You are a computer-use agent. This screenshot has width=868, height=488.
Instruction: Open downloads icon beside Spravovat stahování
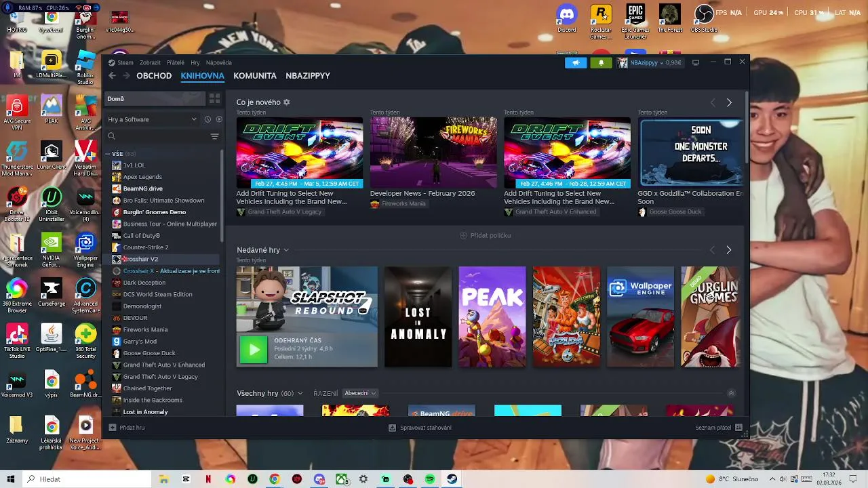pos(392,428)
